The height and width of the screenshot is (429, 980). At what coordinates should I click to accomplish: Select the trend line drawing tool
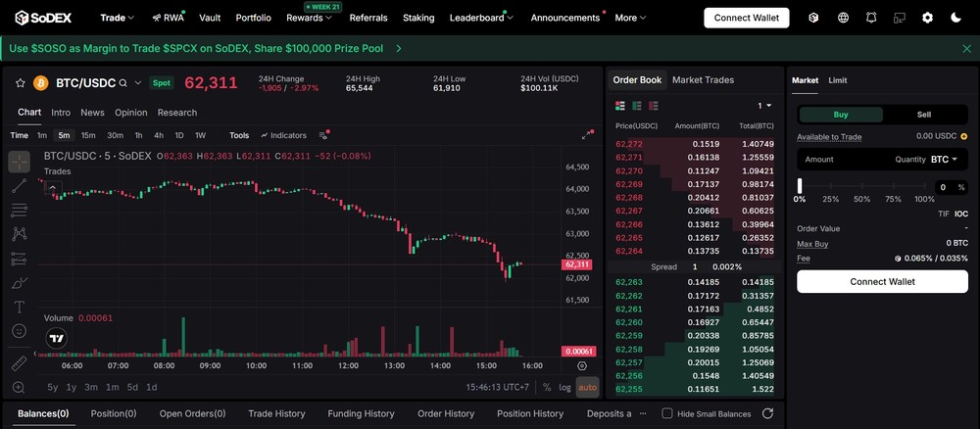(20, 185)
